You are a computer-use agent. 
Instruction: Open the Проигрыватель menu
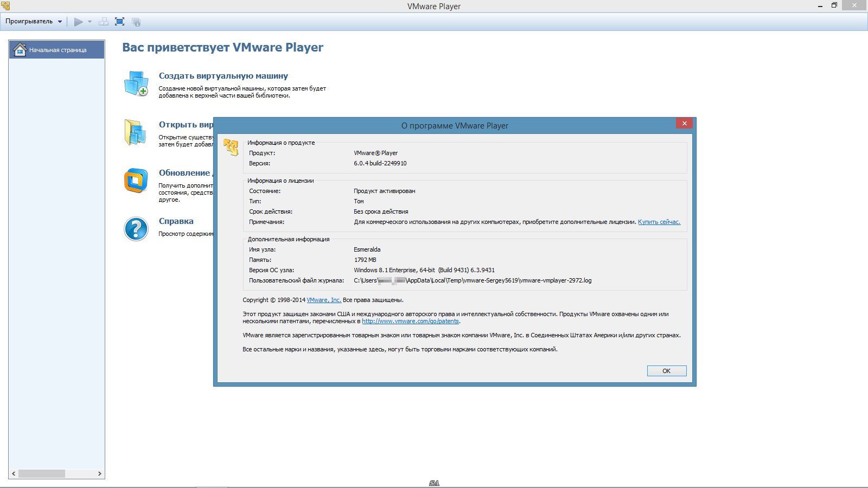(34, 22)
